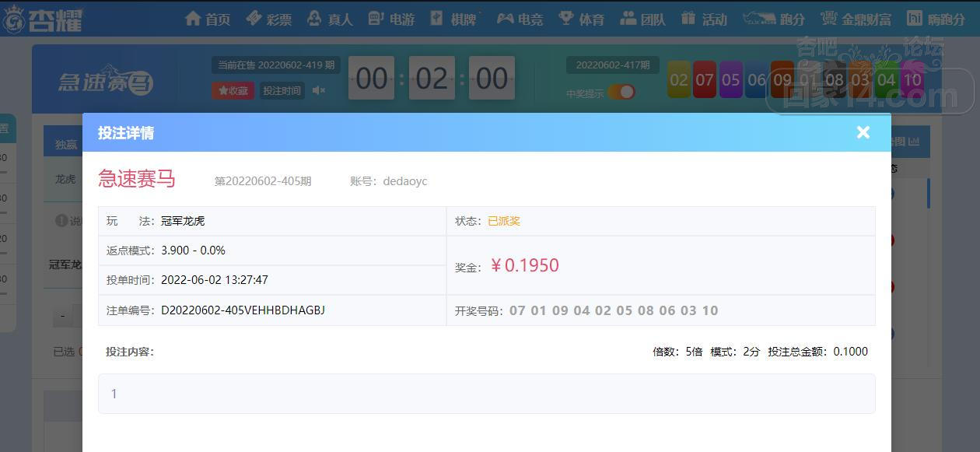Click the purple 05 result ball

[x=730, y=79]
